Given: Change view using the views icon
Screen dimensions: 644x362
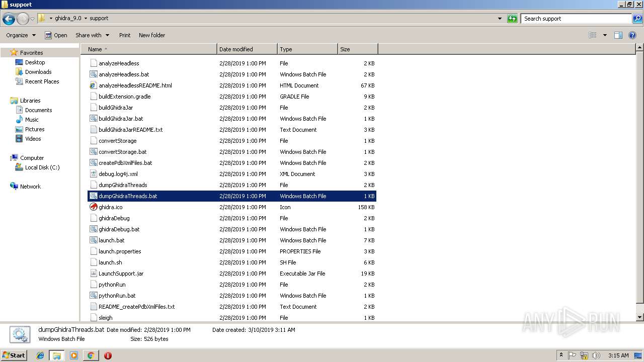Looking at the screenshot, I should (x=593, y=35).
